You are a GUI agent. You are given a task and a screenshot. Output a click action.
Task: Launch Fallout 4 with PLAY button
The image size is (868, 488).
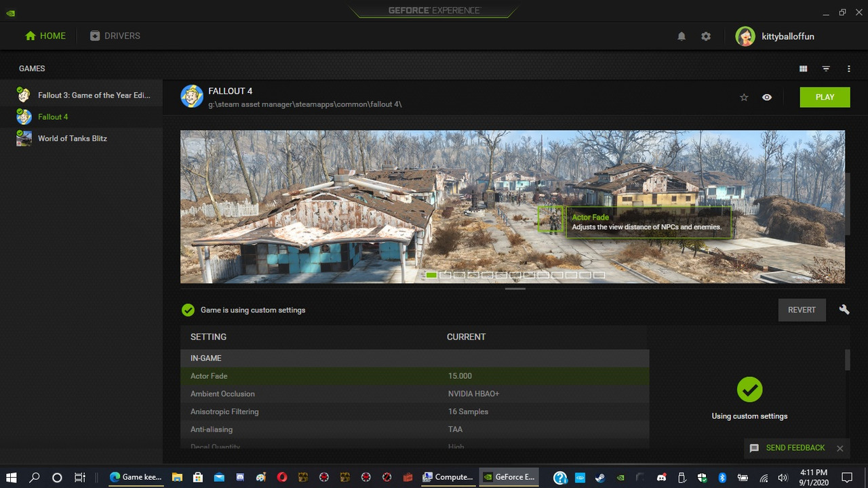pos(825,97)
